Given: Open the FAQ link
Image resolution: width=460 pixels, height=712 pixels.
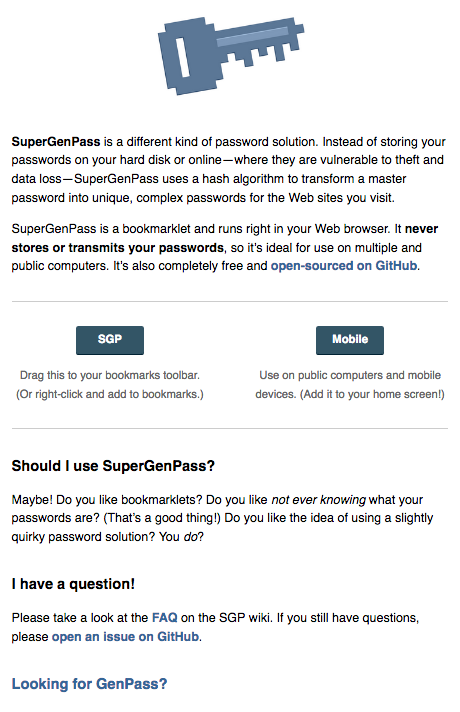Looking at the screenshot, I should 164,618.
